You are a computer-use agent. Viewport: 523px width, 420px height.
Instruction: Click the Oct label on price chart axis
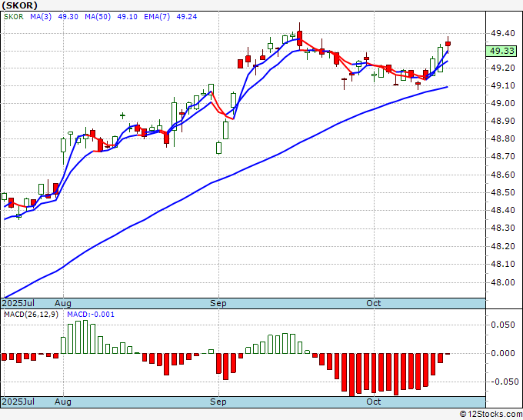tap(373, 303)
